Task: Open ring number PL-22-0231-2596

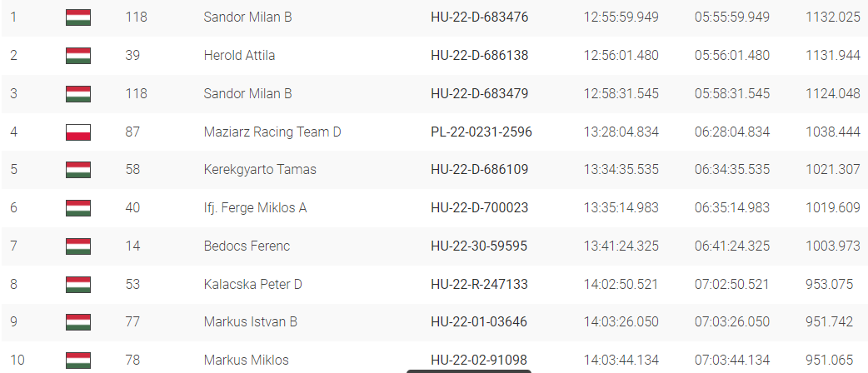Action: pos(481,132)
